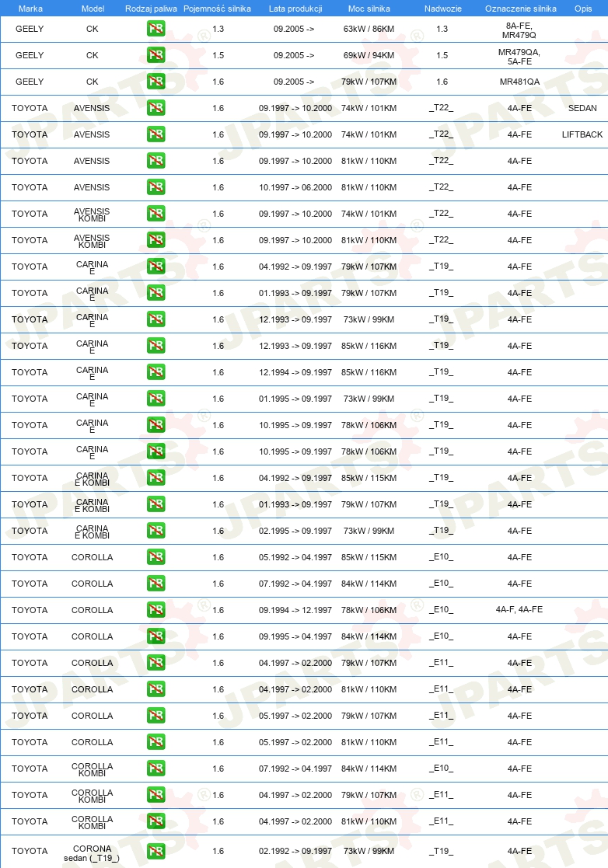Select the fuel icon for the AVENSIS SEDAN row

click(x=156, y=108)
